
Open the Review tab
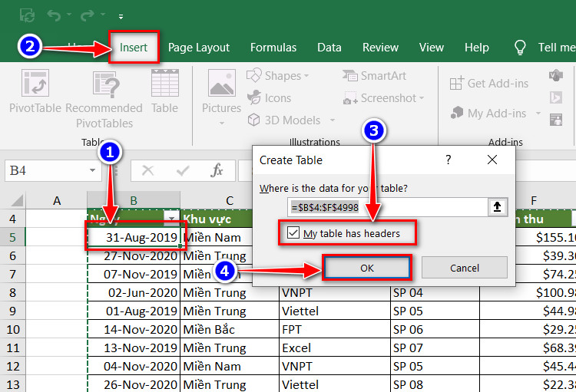(x=380, y=48)
